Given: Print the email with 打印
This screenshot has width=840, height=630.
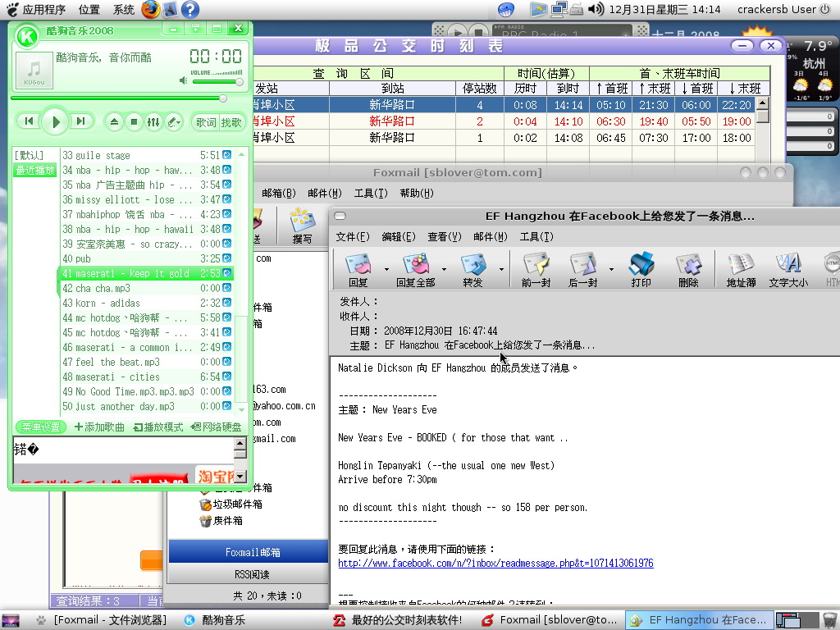Looking at the screenshot, I should point(641,269).
